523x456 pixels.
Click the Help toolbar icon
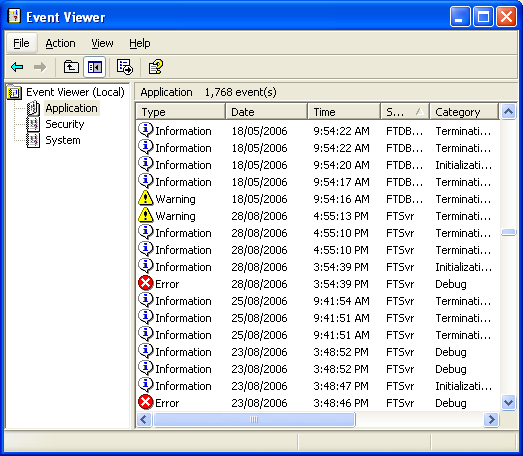155,67
